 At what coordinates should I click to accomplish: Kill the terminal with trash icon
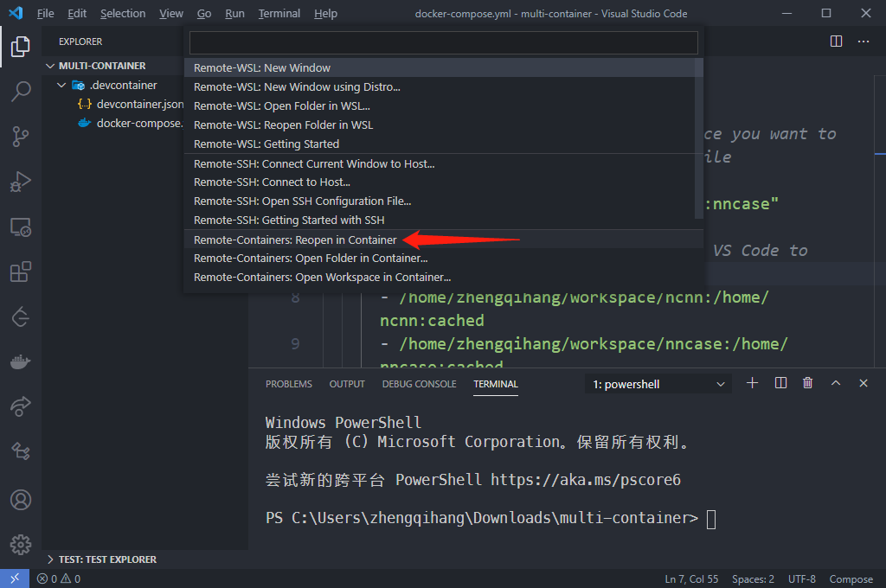pos(808,383)
